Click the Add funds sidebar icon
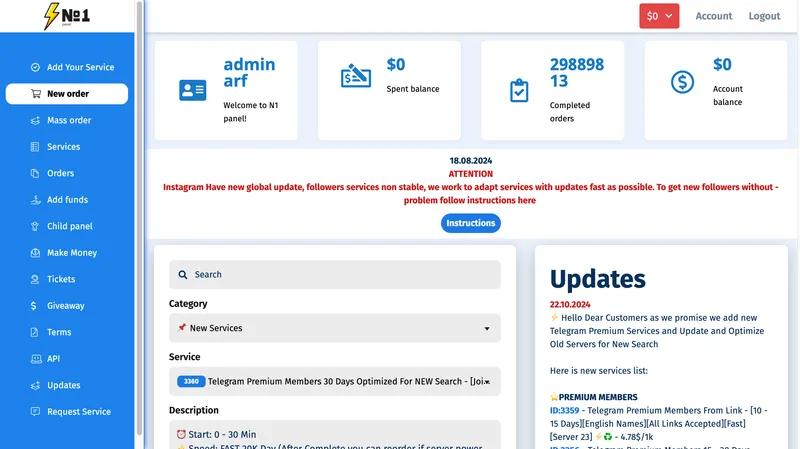800x449 pixels. point(36,200)
